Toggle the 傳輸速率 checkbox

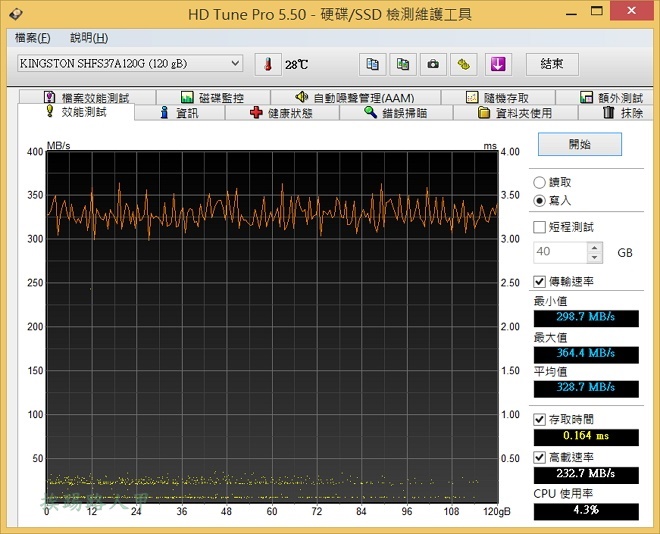pyautogui.click(x=539, y=282)
